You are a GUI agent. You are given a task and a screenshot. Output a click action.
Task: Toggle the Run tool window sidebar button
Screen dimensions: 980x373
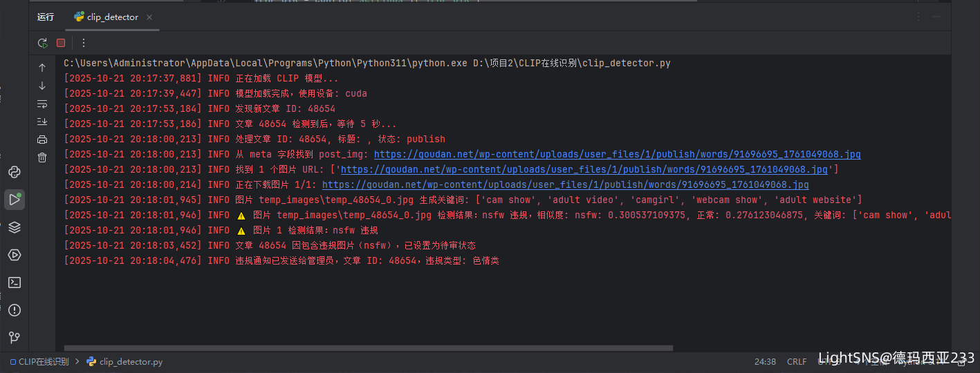(x=14, y=200)
